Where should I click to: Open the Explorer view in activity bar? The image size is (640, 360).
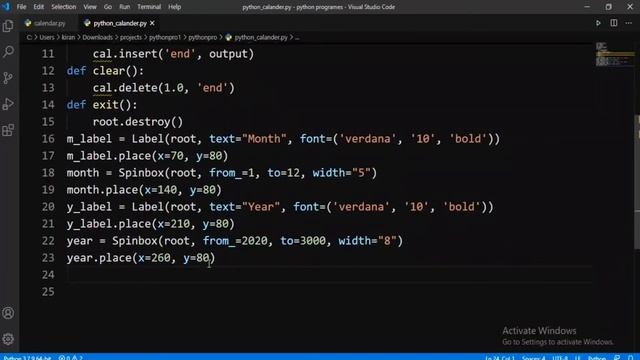coord(8,26)
